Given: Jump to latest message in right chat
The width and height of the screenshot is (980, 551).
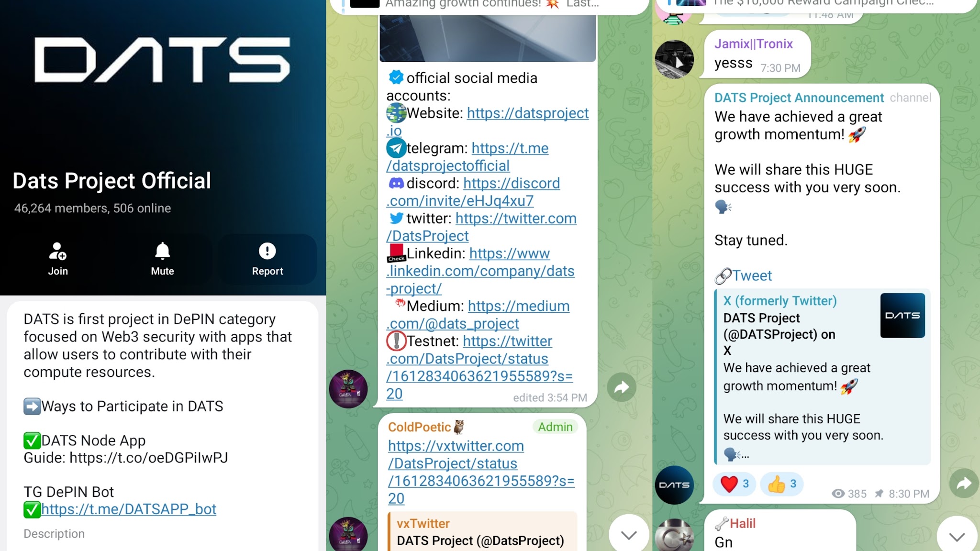Looking at the screenshot, I should (x=957, y=536).
